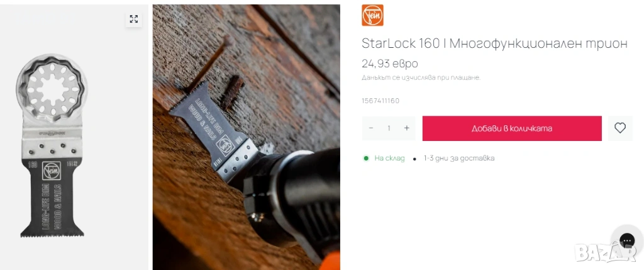Click the 1-3 дни за доставка text
This screenshot has height=270, width=644.
coord(458,158)
